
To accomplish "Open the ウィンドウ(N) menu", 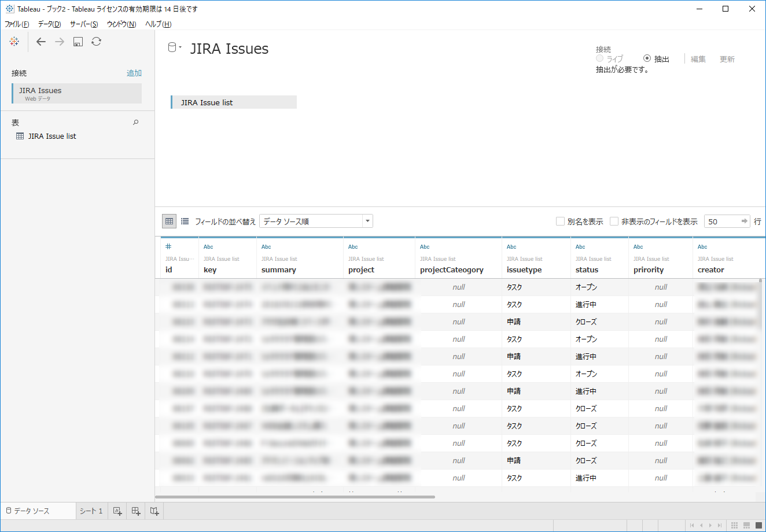I will coord(121,24).
